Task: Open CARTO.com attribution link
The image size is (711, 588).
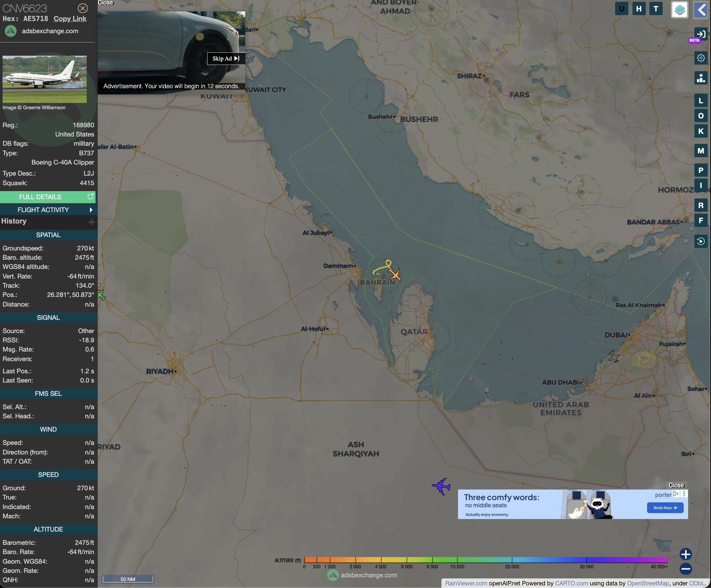Action: pyautogui.click(x=572, y=583)
